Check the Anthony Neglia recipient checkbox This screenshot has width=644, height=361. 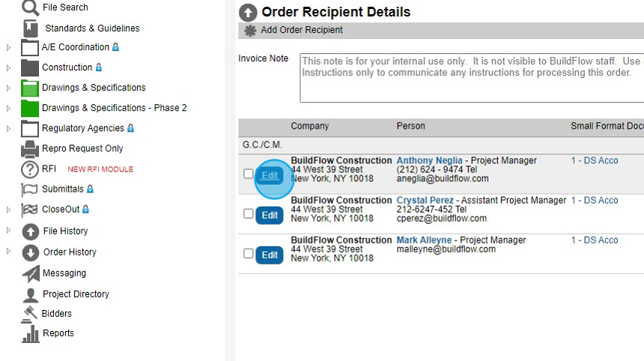249,175
